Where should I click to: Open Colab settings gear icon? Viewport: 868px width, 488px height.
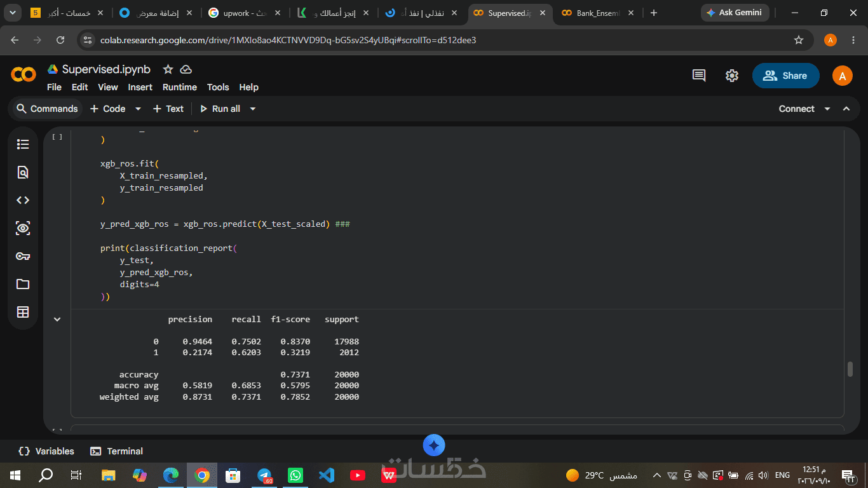pos(732,76)
